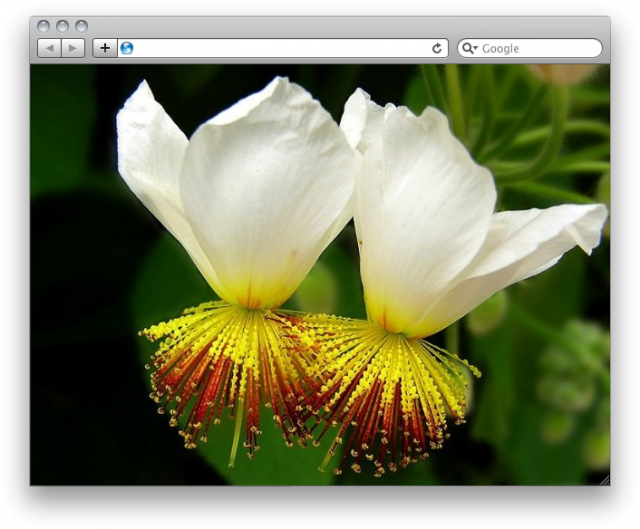Open the search magnifier dropdown menu
Screen dimensions: 640x529
470,48
